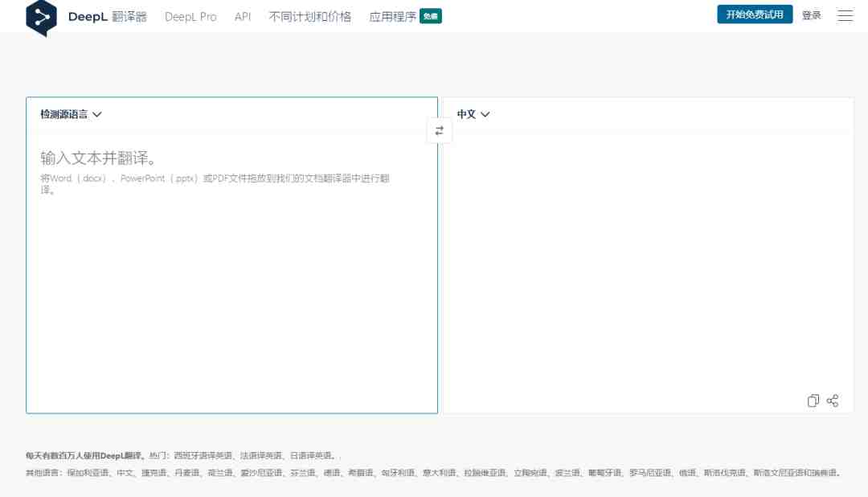Click the 开始免费试用 button
868x497 pixels.
[755, 14]
